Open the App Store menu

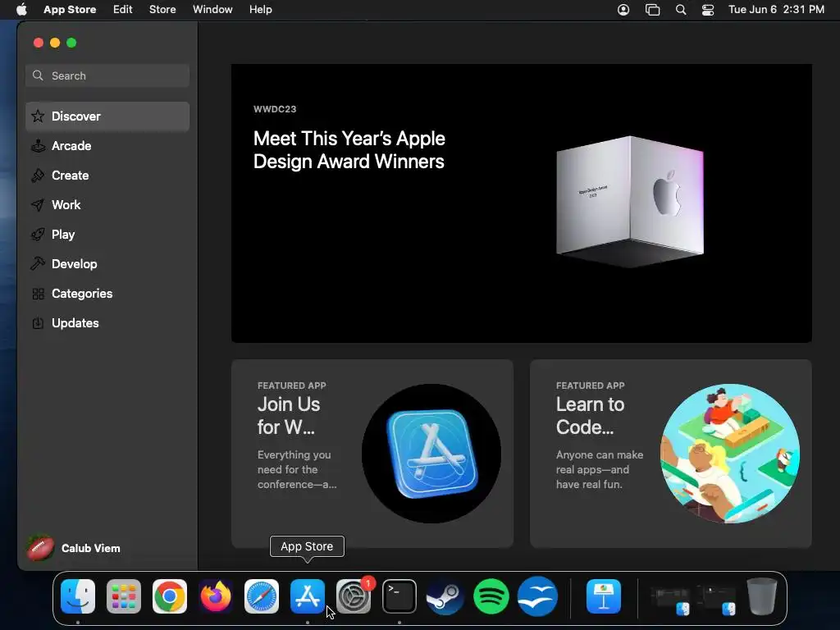[70, 10]
